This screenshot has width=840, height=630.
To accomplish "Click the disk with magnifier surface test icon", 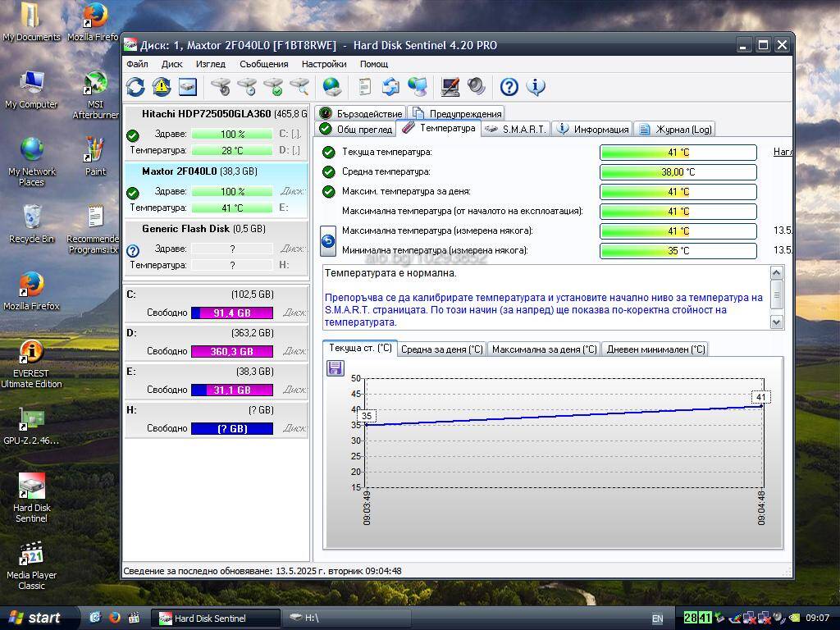I will point(299,87).
